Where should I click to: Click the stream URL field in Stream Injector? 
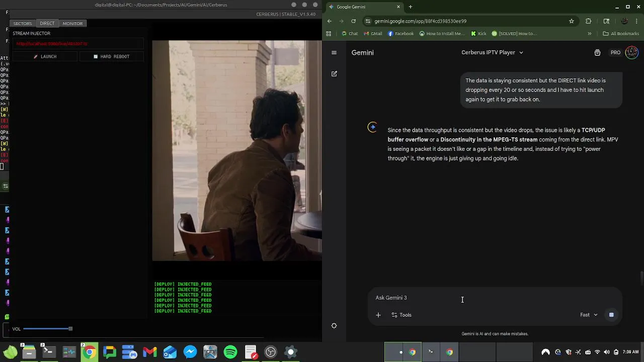[x=78, y=44]
